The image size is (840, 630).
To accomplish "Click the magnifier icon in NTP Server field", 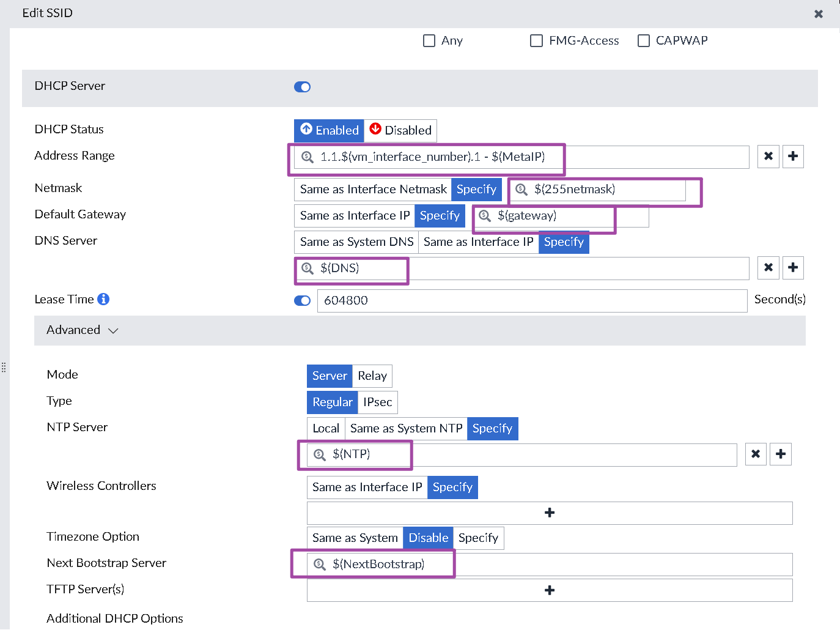I will tap(319, 454).
